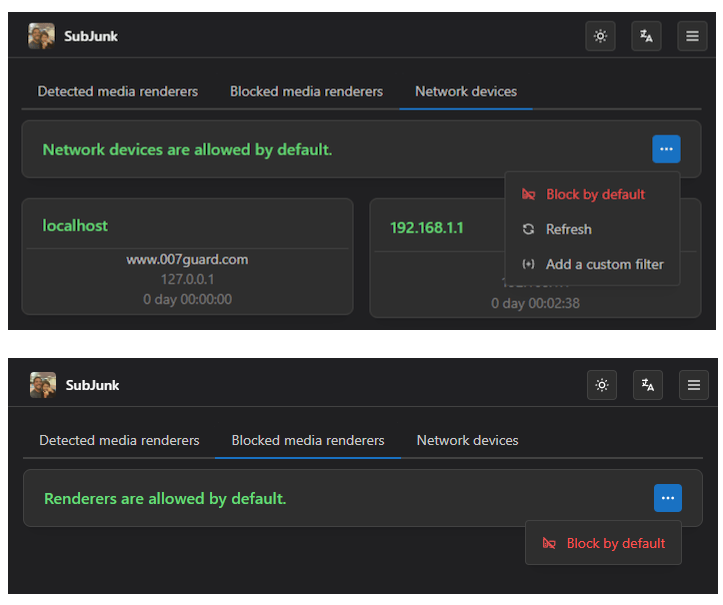723x605 pixels.
Task: Click the Refresh icon in the open menu
Action: pos(529,229)
